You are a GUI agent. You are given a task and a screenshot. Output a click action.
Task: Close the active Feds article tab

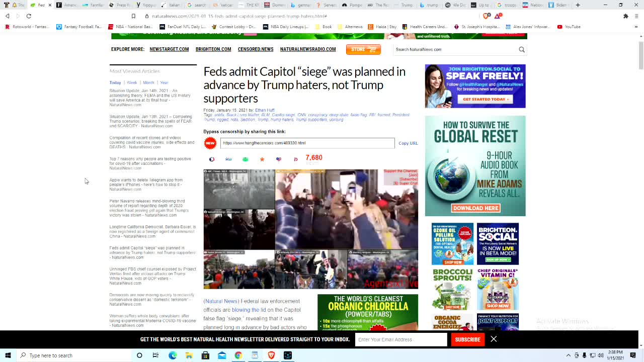tap(50, 5)
